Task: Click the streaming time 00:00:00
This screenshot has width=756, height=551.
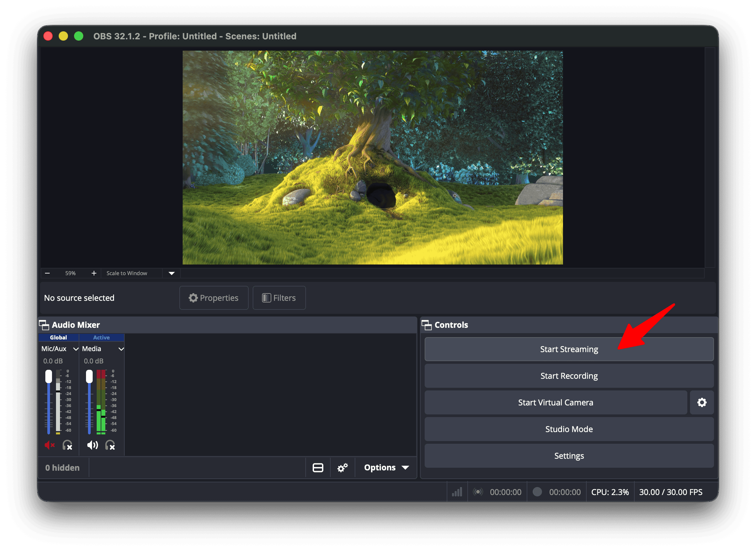Action: (505, 492)
